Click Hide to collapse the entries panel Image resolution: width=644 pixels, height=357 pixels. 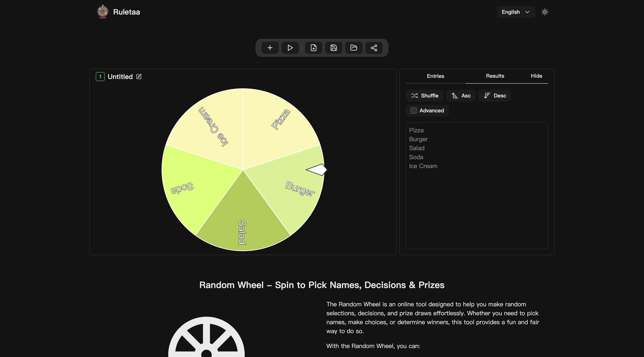click(536, 76)
